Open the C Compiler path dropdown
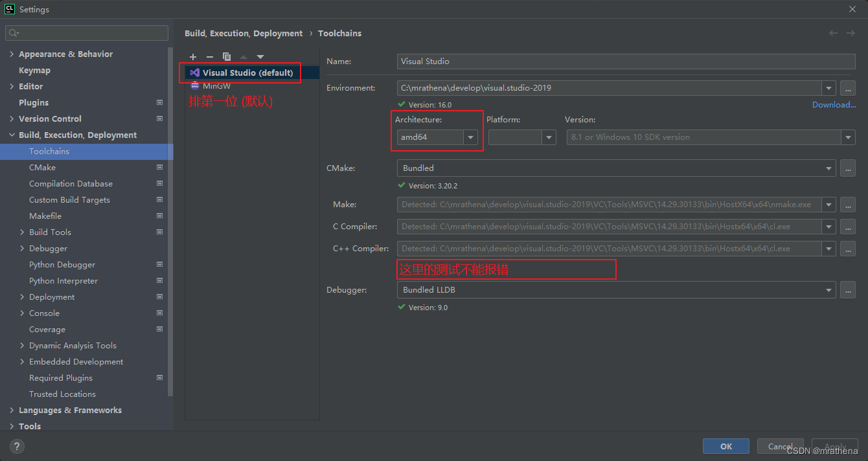This screenshot has width=868, height=461. click(828, 227)
